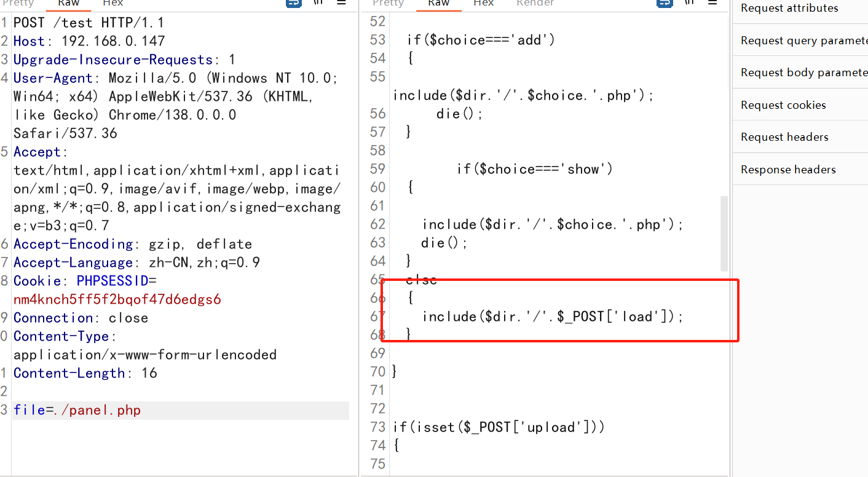Click response line if($choice==='show')

(x=535, y=169)
